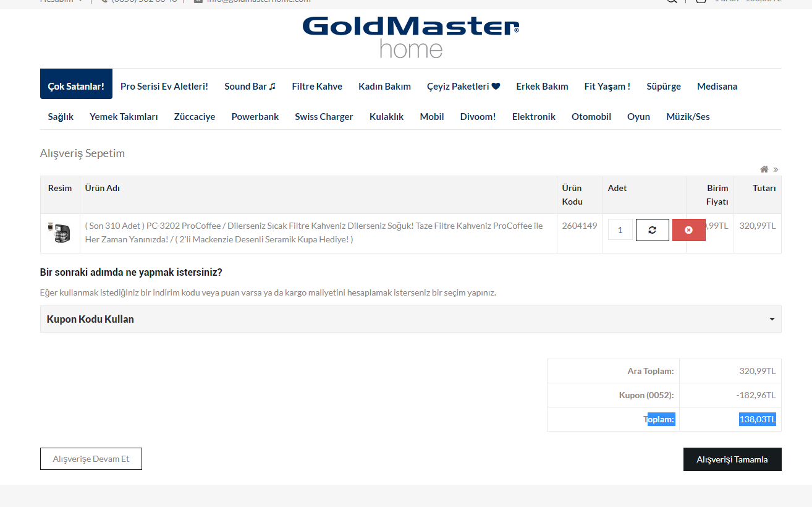This screenshot has width=812, height=507.
Task: Select the Züccaciye menu item
Action: coord(195,116)
